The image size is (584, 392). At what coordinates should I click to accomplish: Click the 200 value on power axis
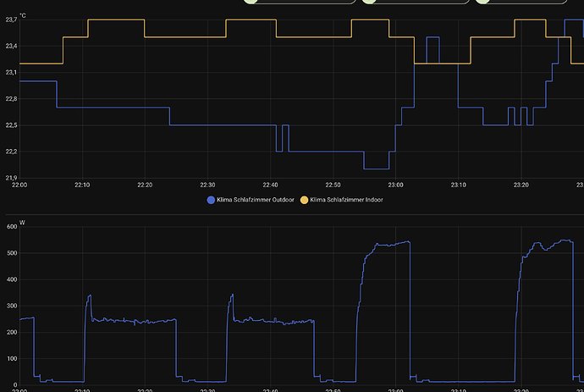coord(12,333)
